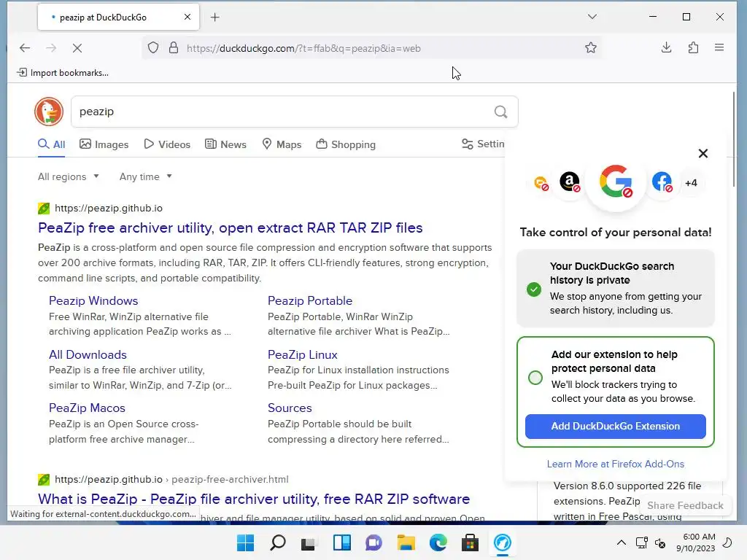Open the Windows Start menu
The image size is (747, 560).
click(246, 542)
